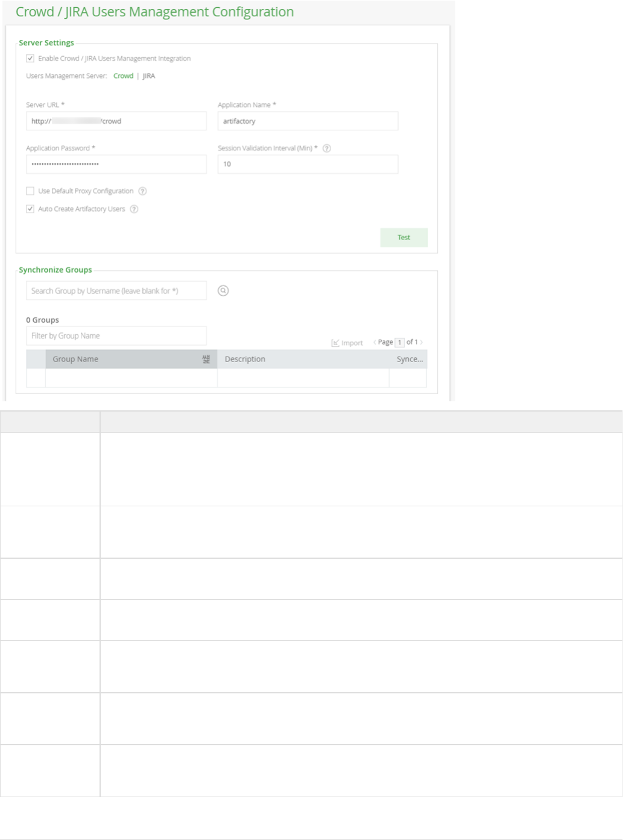Click the Test button

(x=404, y=238)
